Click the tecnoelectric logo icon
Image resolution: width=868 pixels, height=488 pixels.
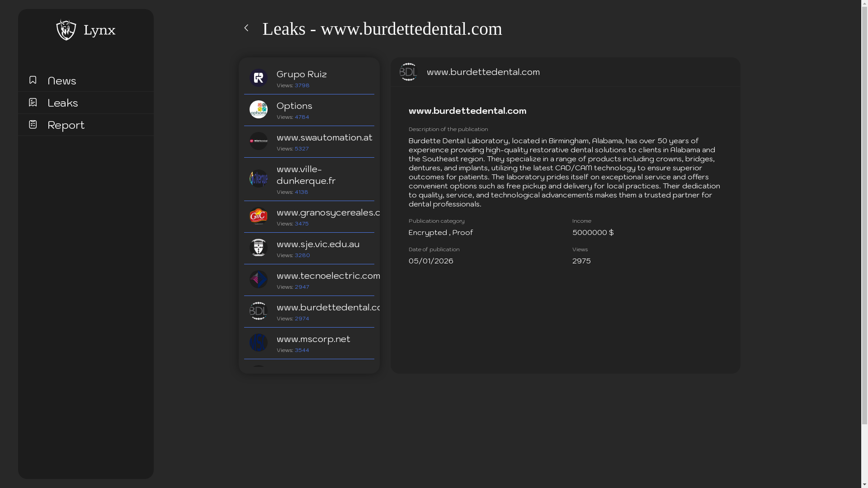click(259, 279)
